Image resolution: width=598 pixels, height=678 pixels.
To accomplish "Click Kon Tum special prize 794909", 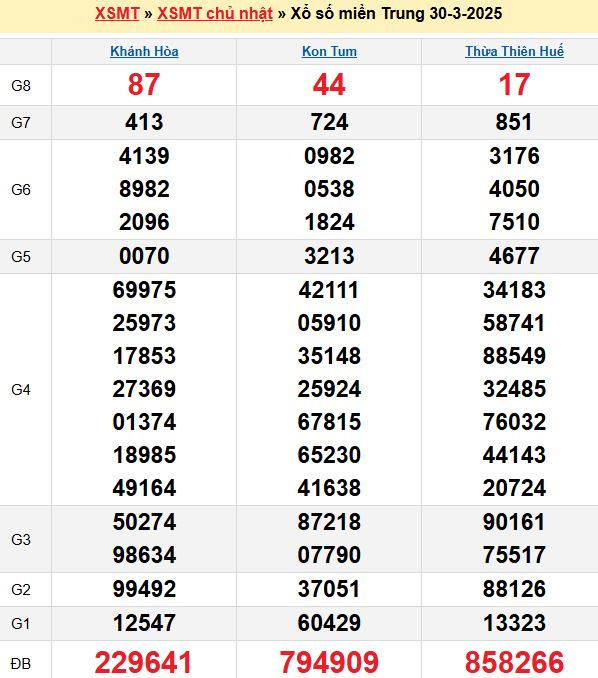I will click(329, 662).
